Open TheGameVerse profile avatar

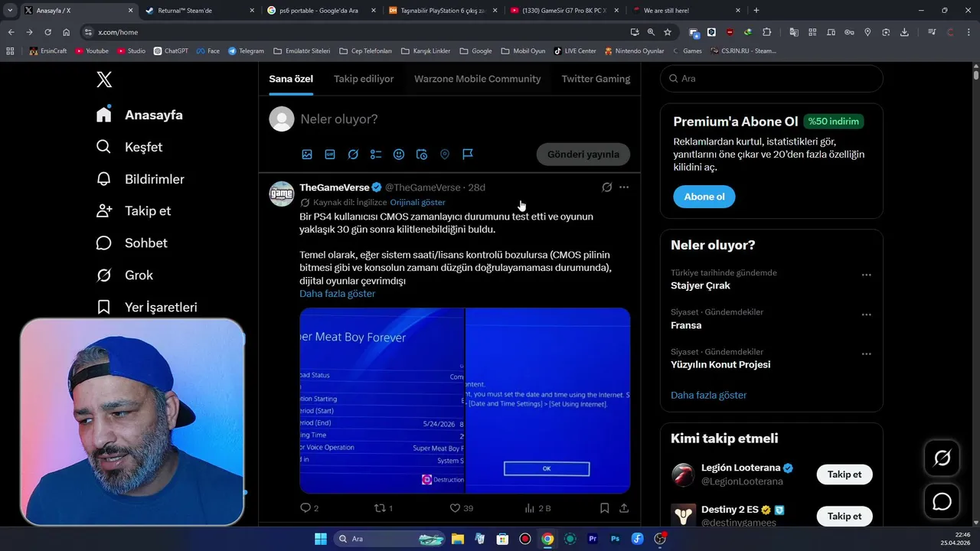pyautogui.click(x=282, y=194)
